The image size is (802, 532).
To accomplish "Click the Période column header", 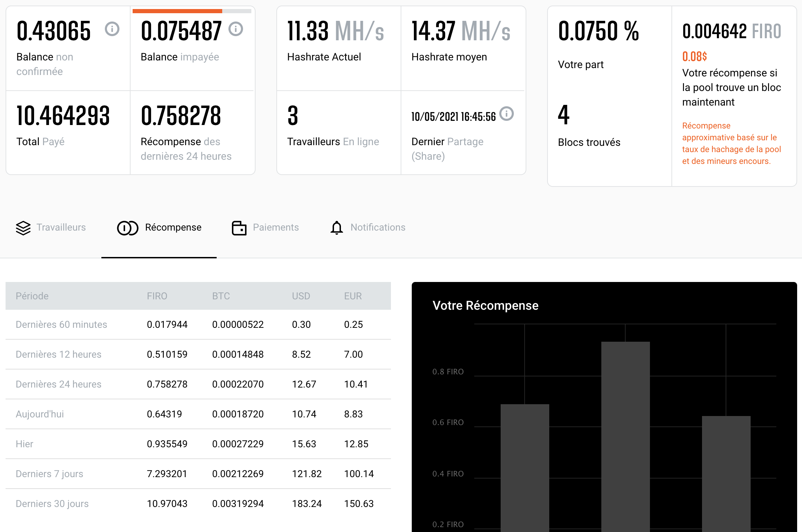I will click(32, 296).
